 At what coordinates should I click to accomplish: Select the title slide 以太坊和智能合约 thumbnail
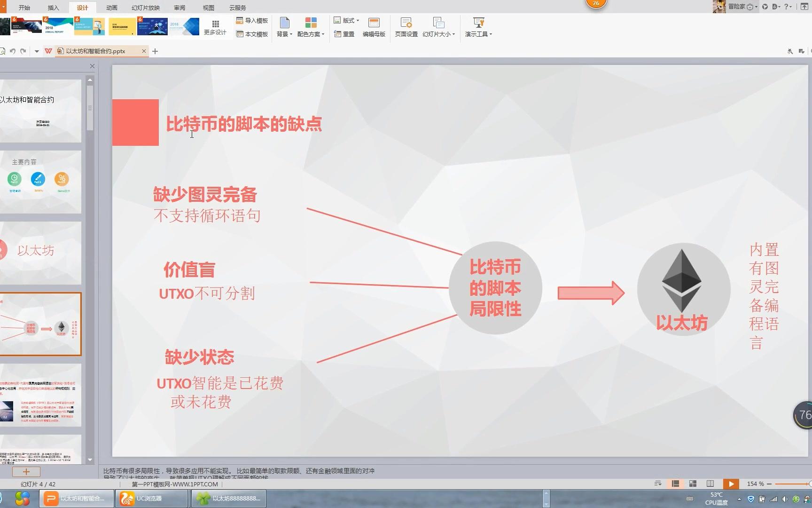point(40,111)
